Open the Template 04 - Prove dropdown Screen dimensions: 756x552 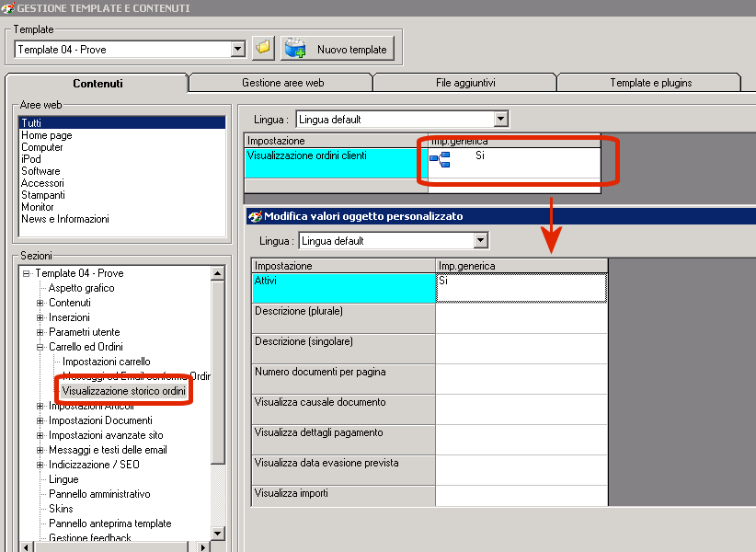[x=237, y=49]
